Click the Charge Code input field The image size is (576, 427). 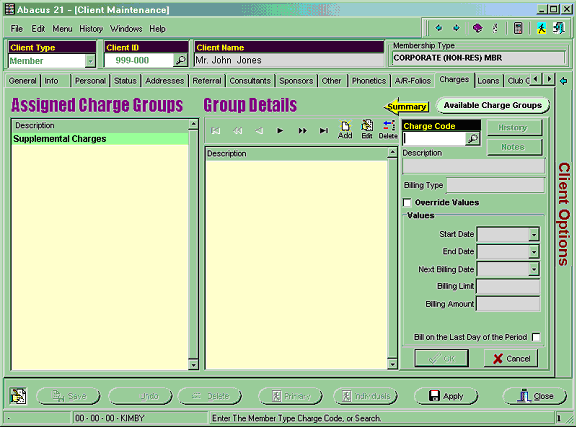[434, 139]
